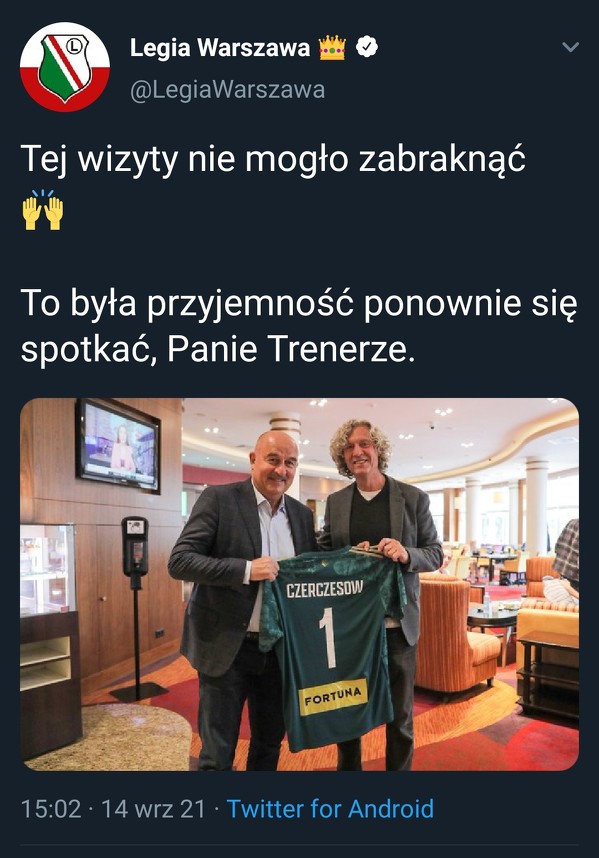Viewport: 599px width, 858px height.
Task: Click the verified badge next to Legia Warszawa
Action: 367,47
